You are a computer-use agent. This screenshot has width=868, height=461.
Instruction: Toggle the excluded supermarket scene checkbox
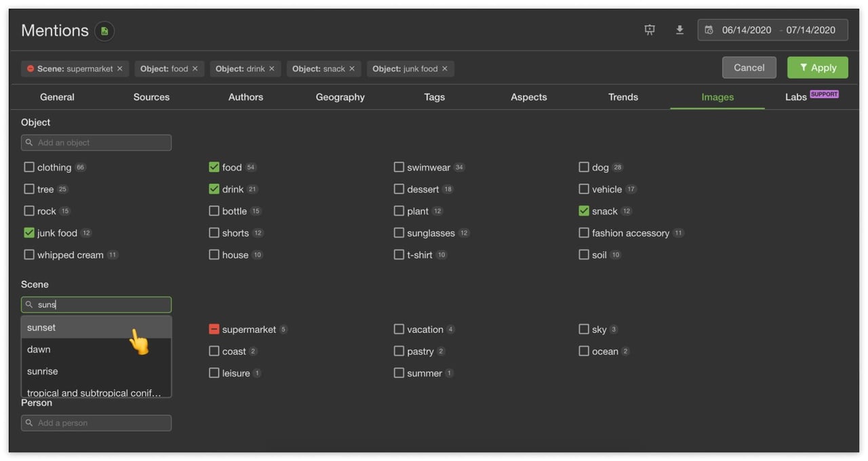pyautogui.click(x=214, y=329)
